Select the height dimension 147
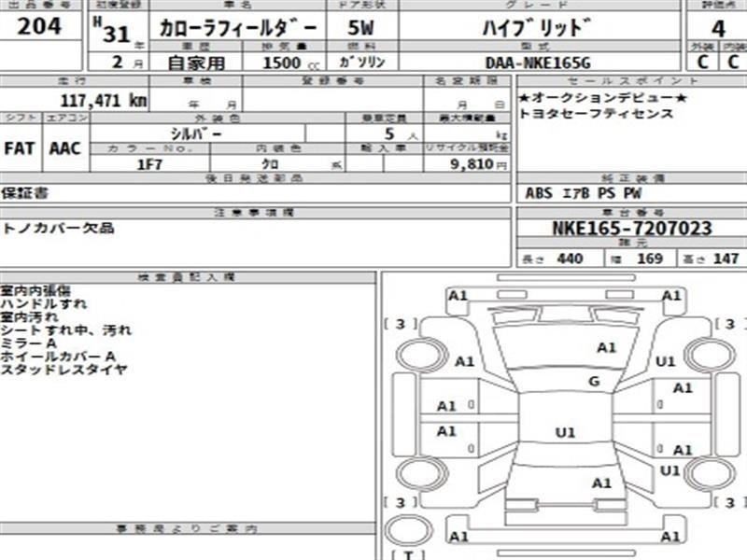Screen dimensions: 747x560 [x=726, y=259]
